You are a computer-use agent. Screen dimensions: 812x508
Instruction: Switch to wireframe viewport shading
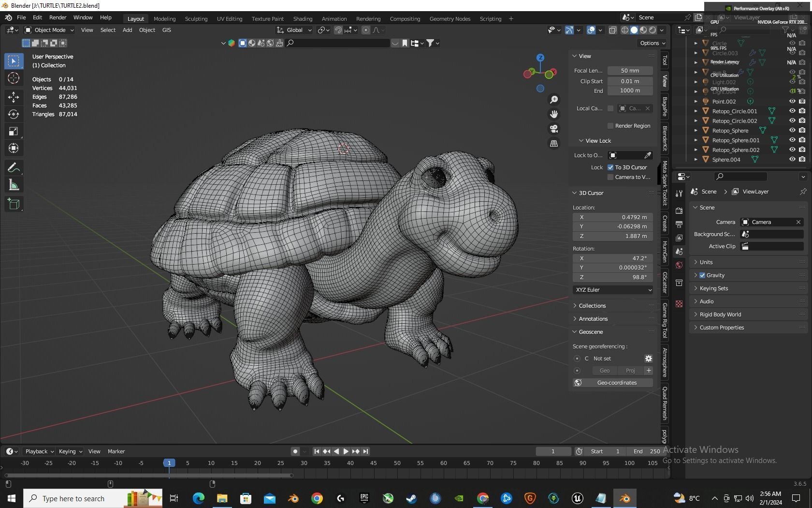coord(625,30)
